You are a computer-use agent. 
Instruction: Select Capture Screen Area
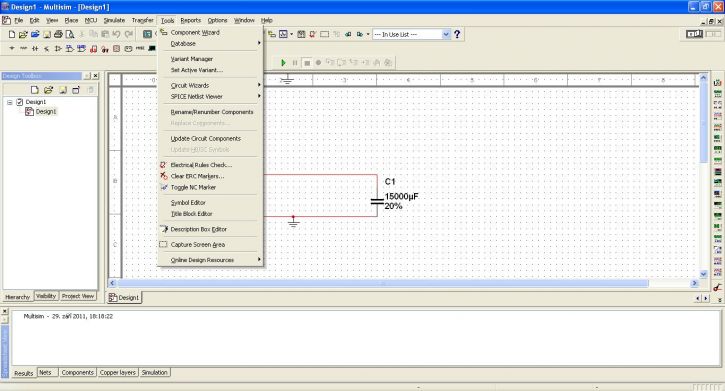210,244
